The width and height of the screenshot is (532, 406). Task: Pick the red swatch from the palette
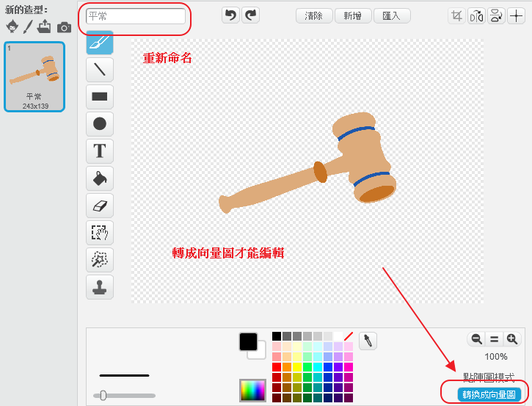[x=277, y=367]
